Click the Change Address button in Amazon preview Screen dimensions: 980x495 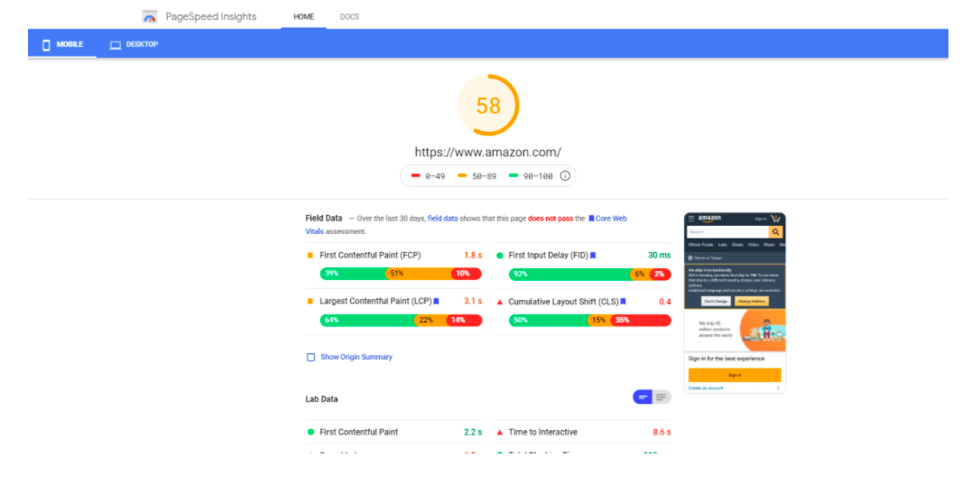click(752, 301)
